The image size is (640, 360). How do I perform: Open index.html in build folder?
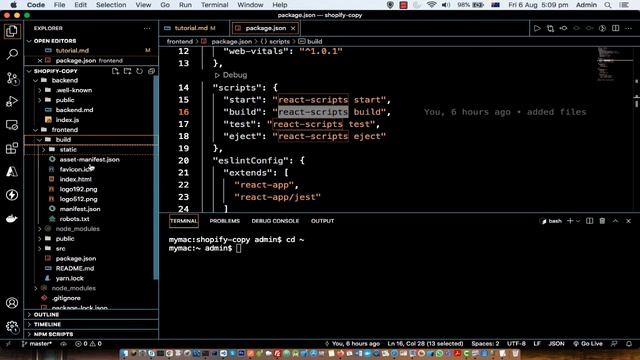(76, 179)
